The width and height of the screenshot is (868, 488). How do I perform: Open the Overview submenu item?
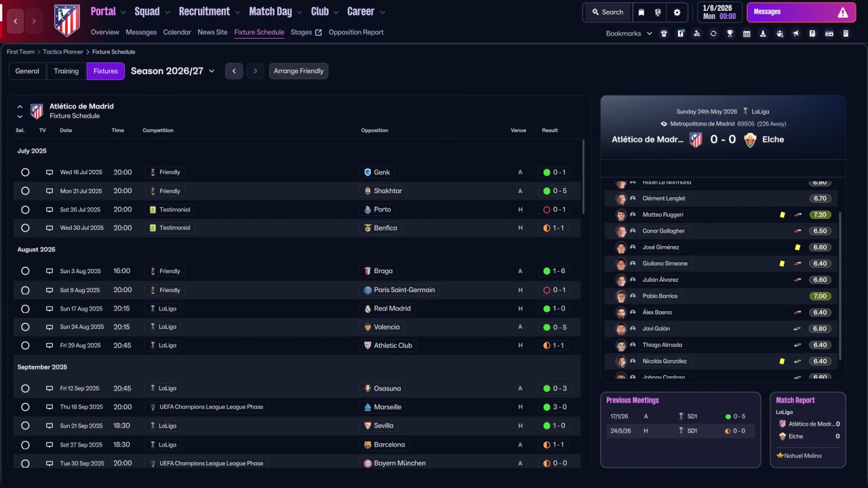104,33
